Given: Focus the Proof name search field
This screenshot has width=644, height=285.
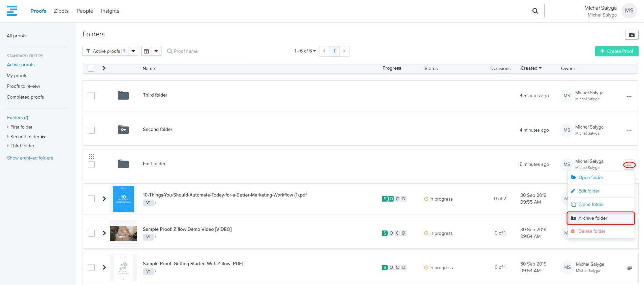Looking at the screenshot, I should pos(209,51).
